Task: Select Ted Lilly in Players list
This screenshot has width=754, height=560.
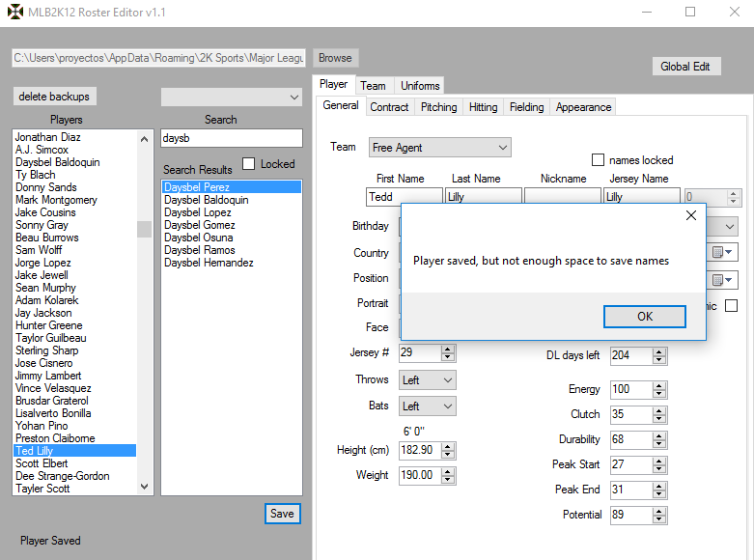Action: 75,451
